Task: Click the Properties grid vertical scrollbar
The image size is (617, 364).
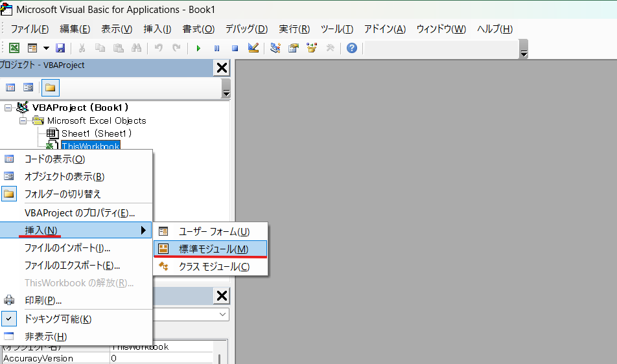Action: click(x=220, y=358)
